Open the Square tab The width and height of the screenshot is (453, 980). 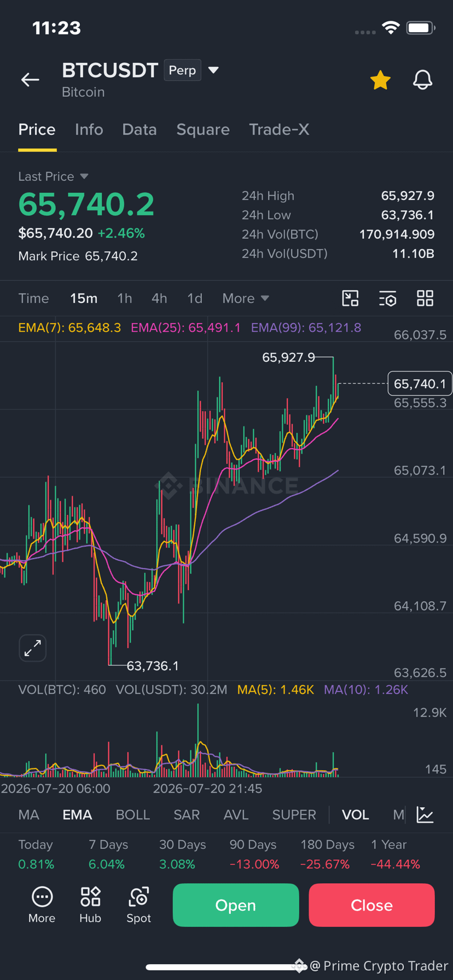(x=203, y=130)
